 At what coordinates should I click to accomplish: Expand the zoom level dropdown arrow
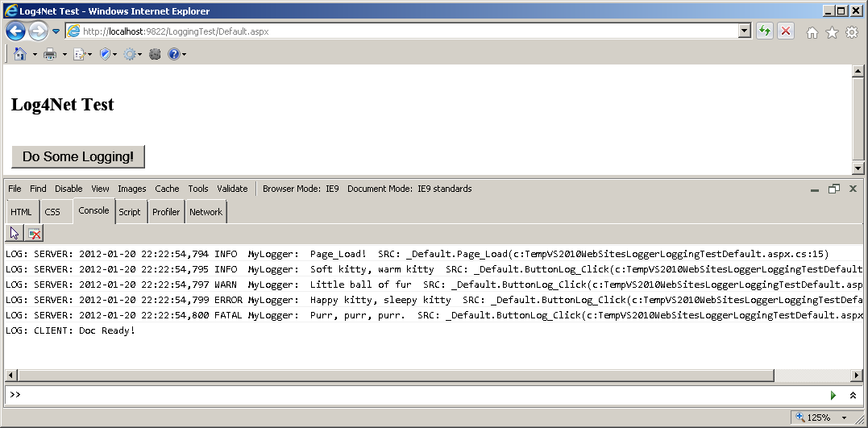tap(845, 418)
